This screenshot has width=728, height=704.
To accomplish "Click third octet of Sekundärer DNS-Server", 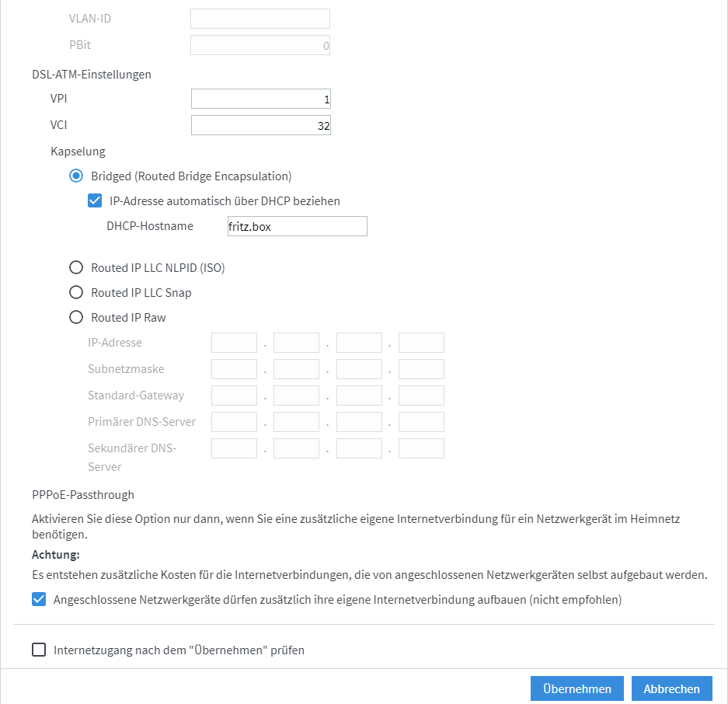I will (x=360, y=448).
